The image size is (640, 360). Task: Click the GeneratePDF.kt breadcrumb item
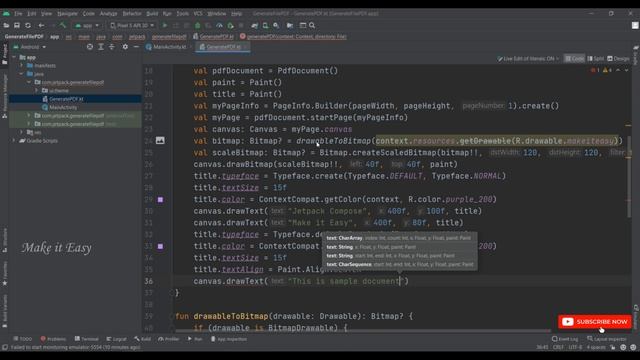213,37
